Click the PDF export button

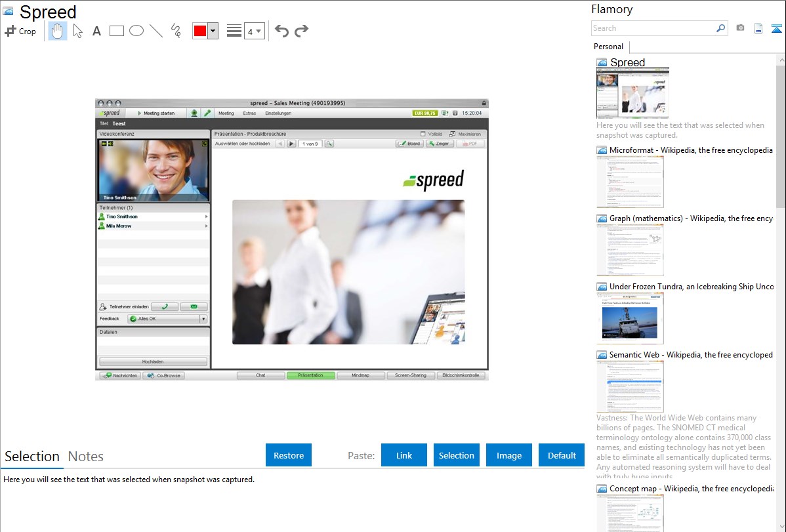(470, 144)
